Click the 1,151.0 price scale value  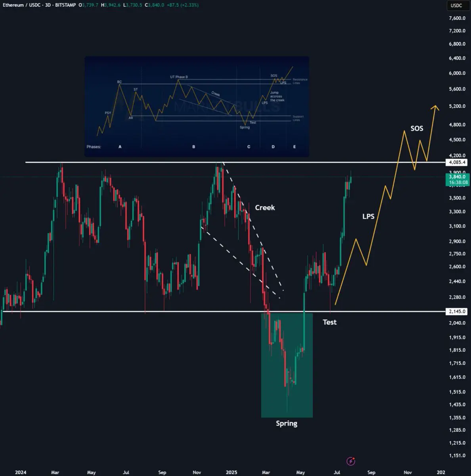pos(457,455)
